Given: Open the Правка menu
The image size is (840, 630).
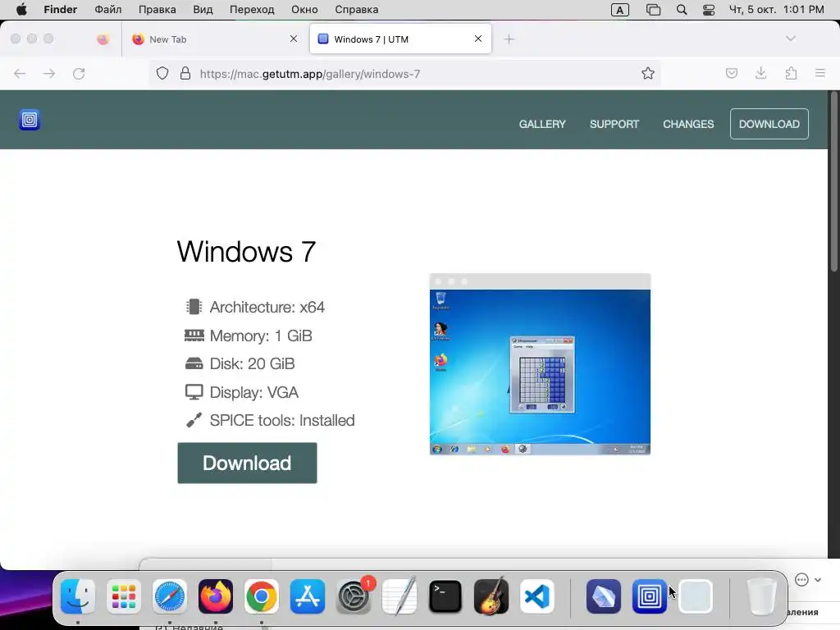Looking at the screenshot, I should click(x=157, y=10).
